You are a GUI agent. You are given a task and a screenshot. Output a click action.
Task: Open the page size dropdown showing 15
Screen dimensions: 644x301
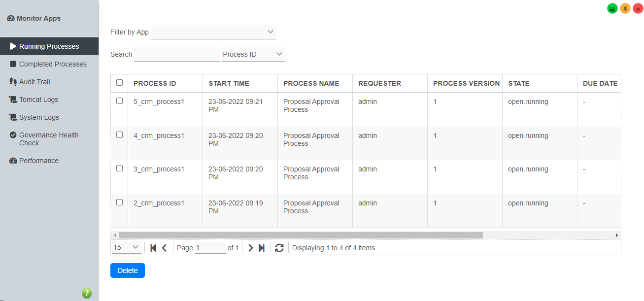point(127,248)
